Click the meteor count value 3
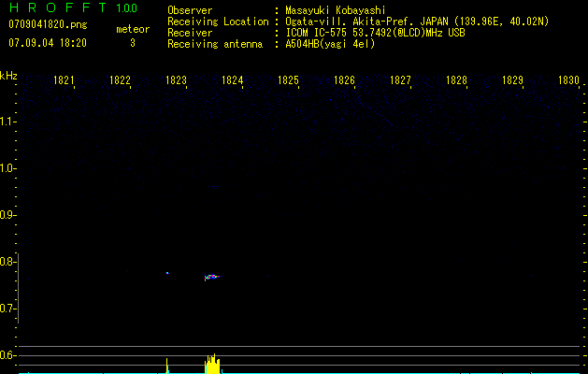588x374 pixels. coord(133,43)
